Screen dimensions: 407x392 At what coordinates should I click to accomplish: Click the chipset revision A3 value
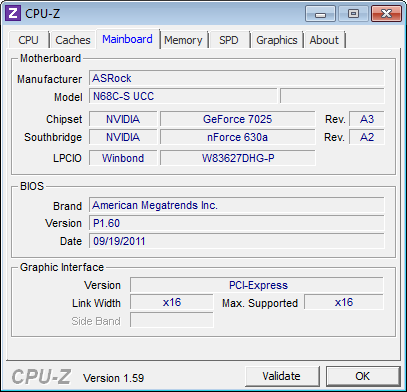coord(367,119)
